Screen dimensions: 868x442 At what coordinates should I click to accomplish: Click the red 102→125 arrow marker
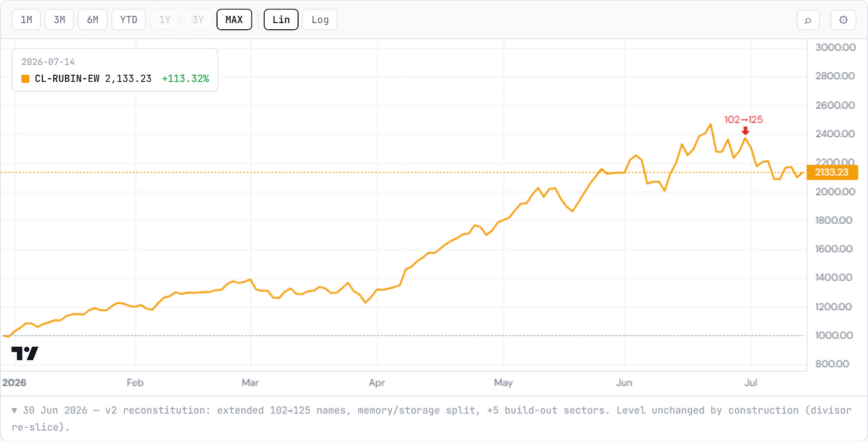pos(745,131)
